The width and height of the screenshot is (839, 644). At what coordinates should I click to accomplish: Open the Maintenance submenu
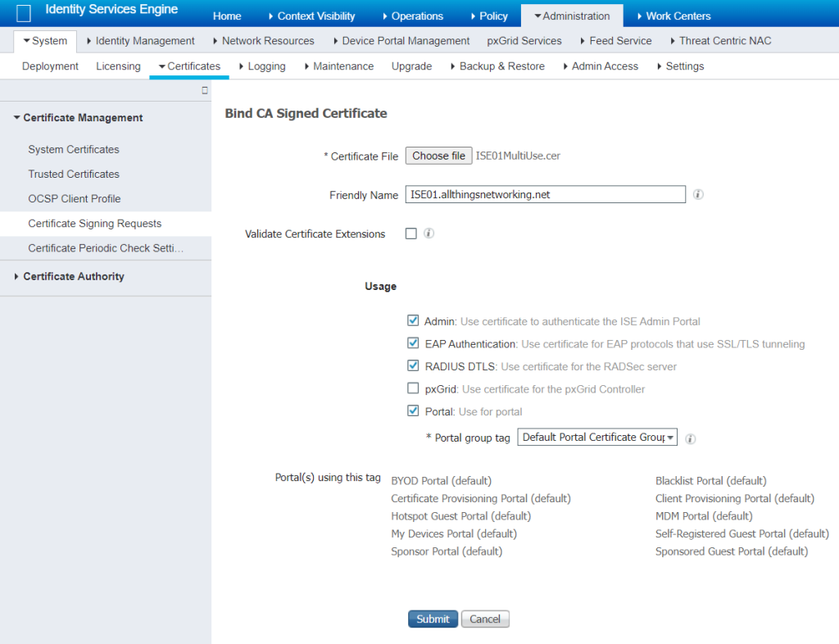(x=338, y=66)
